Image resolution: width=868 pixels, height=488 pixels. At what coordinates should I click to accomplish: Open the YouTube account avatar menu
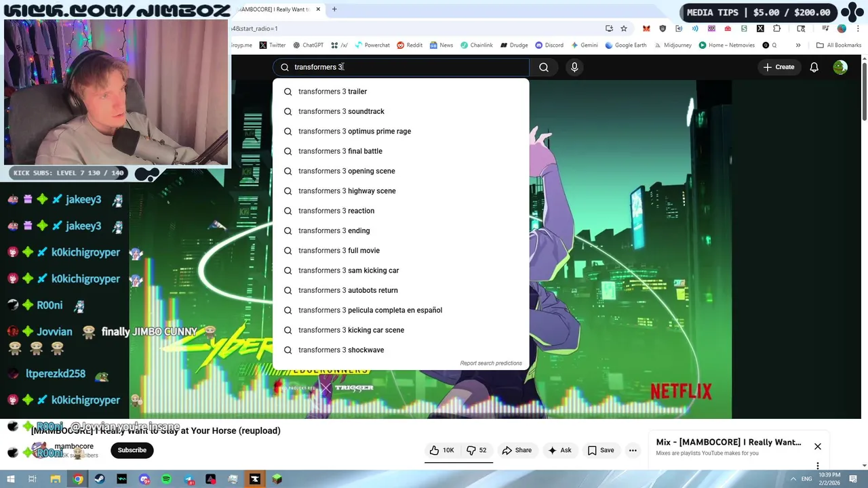(840, 67)
